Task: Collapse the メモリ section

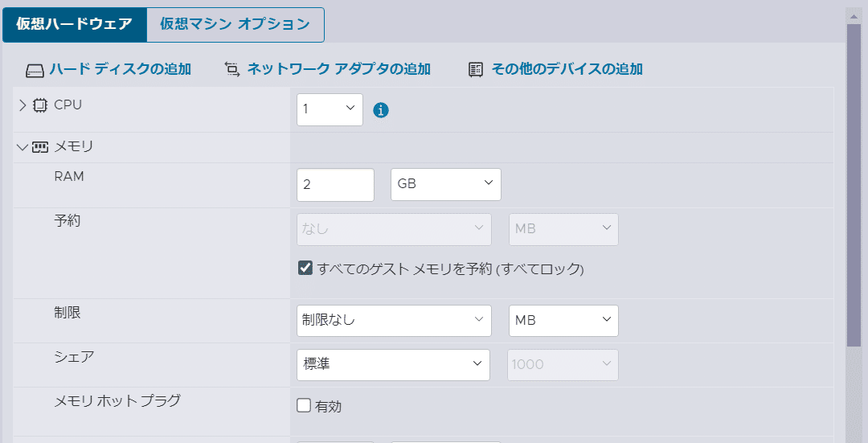Action: [x=23, y=147]
